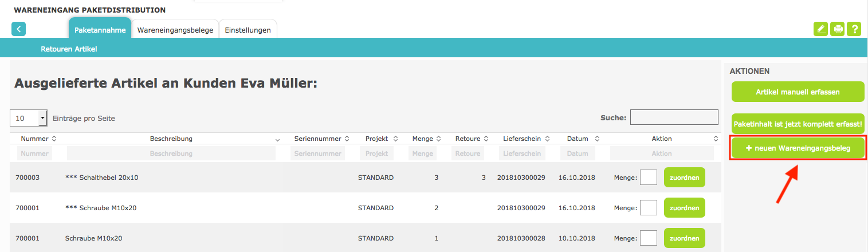Open the Einstellungen tab
This screenshot has width=868, height=252.
coord(248,30)
